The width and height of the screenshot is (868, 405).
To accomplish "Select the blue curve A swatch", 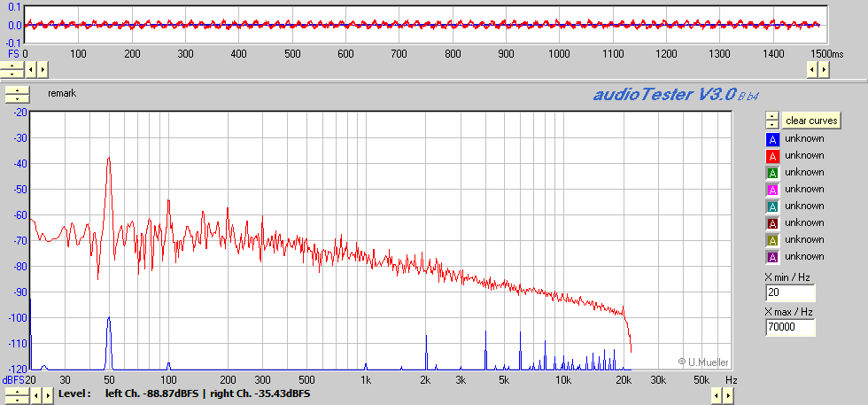I will (772, 139).
